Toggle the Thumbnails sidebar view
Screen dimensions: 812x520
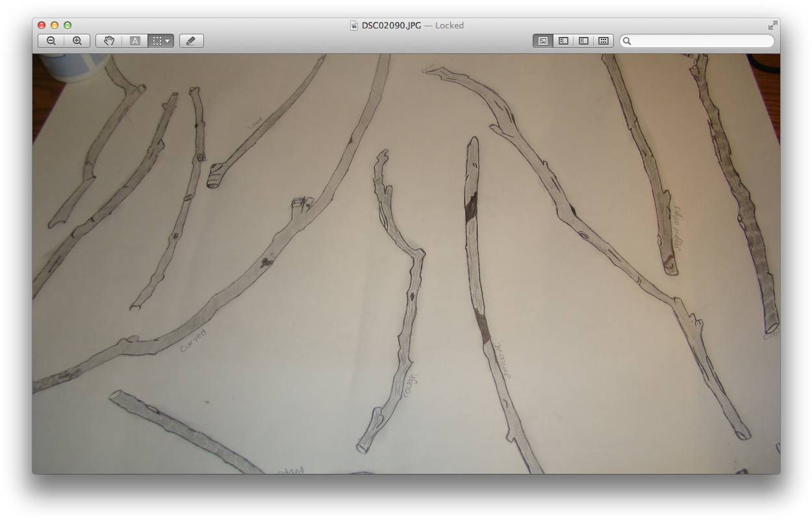(563, 41)
